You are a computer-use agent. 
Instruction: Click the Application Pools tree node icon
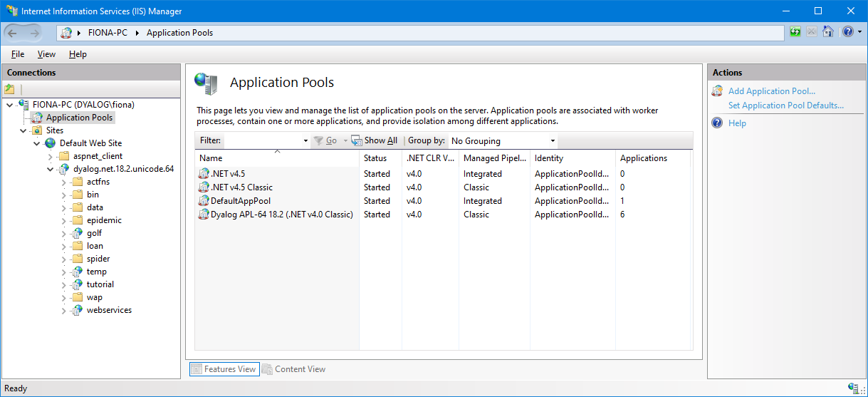tap(37, 118)
